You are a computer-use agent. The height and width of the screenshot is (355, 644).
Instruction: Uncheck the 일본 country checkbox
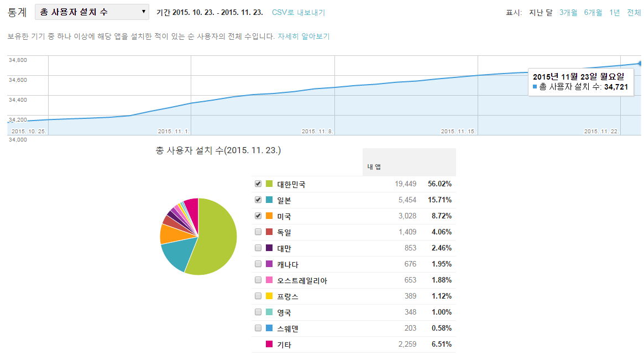point(257,200)
